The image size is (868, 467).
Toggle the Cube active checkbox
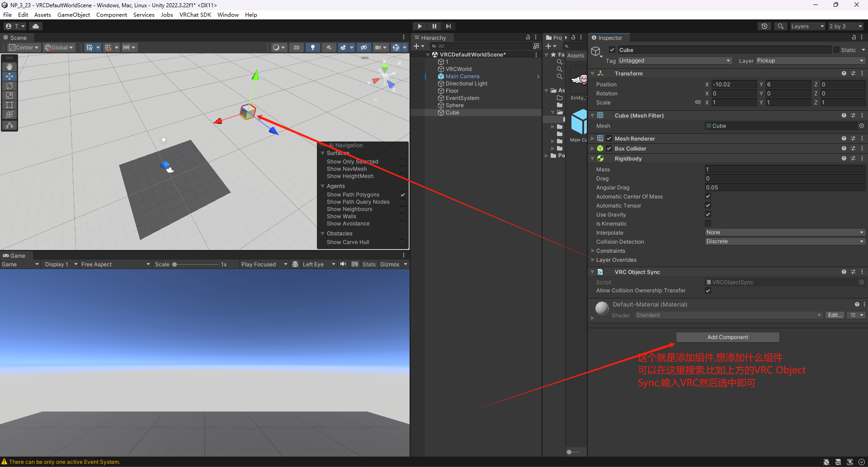[612, 50]
